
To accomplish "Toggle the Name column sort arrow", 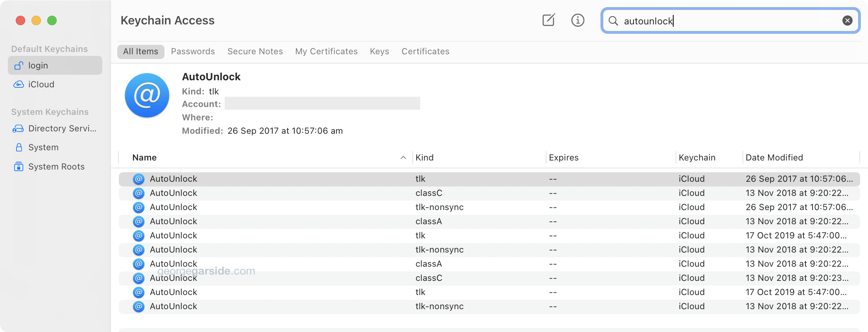I will tap(403, 157).
